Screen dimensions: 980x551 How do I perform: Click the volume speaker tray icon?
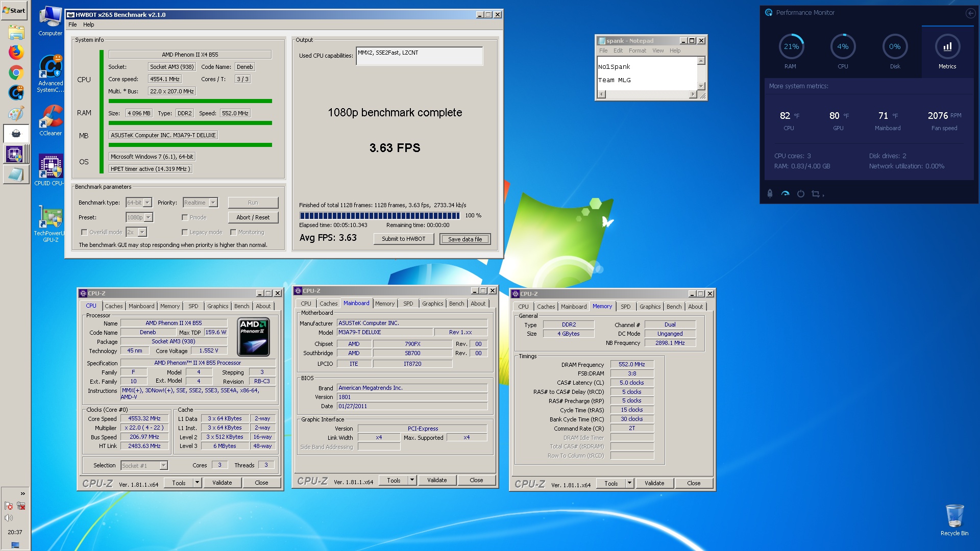(x=9, y=518)
